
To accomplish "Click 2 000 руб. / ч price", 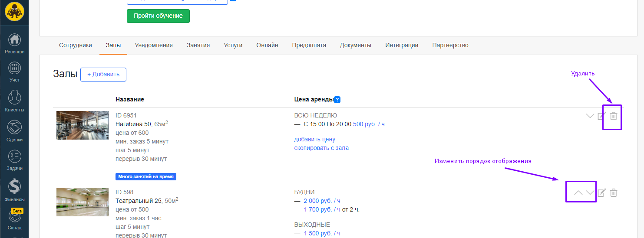I will coord(322,201).
